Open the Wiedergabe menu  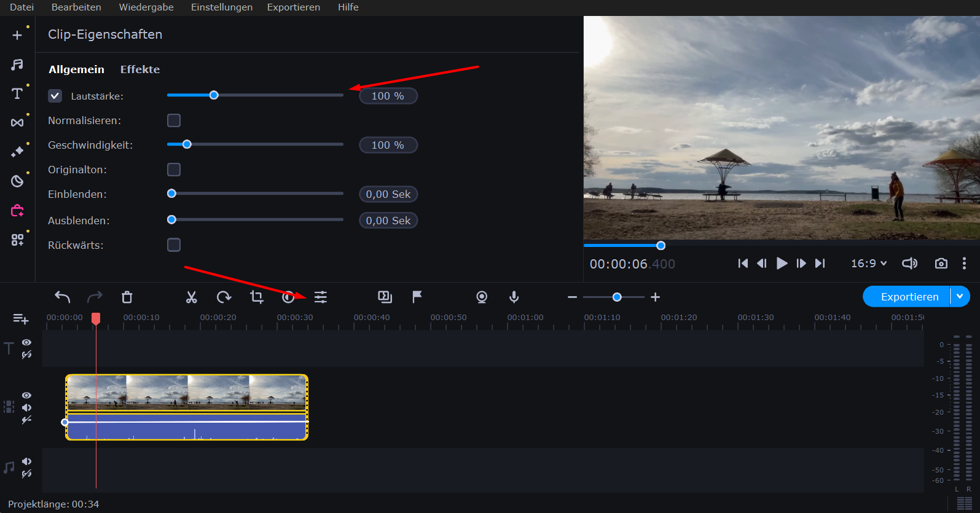point(146,7)
